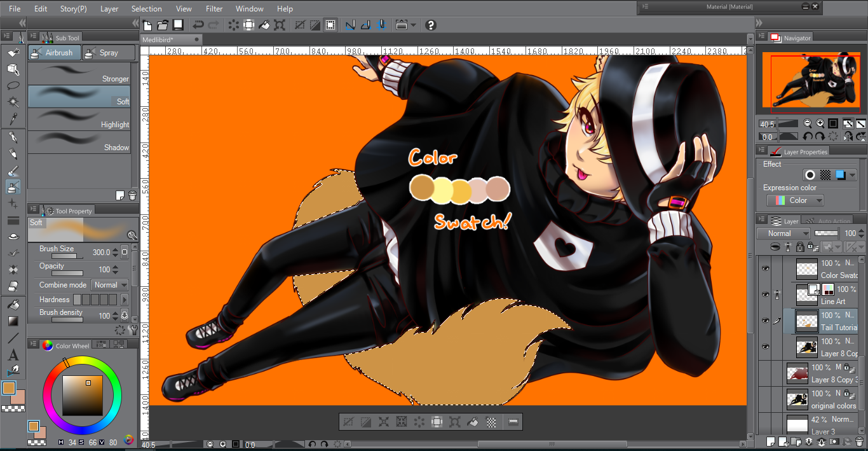This screenshot has height=451, width=868.
Task: Click the Save floppy disk icon
Action: [178, 25]
